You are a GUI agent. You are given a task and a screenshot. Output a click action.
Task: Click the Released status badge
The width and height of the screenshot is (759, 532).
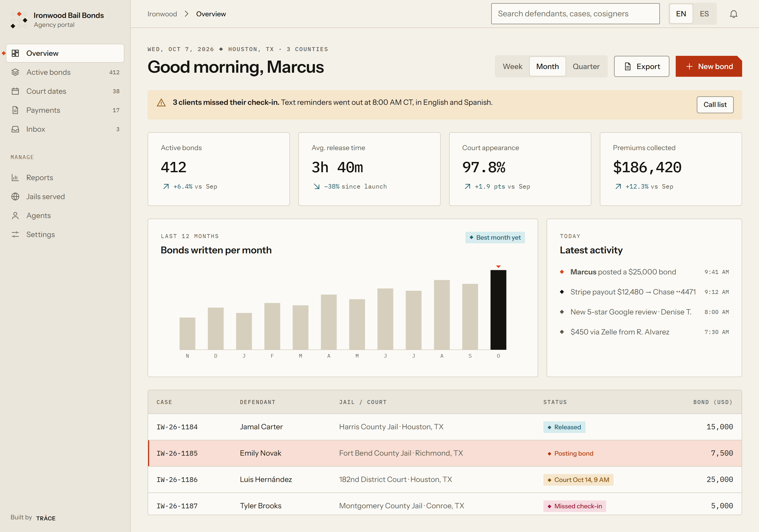coord(564,427)
